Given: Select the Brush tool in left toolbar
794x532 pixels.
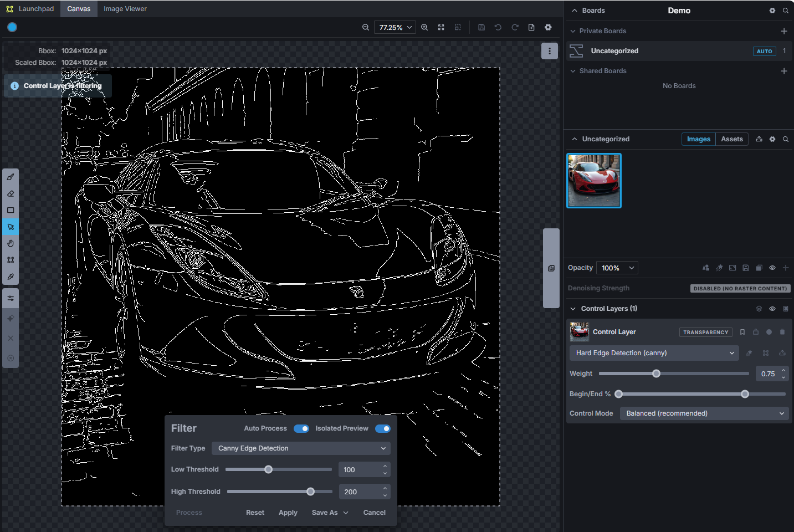Looking at the screenshot, I should click(11, 177).
